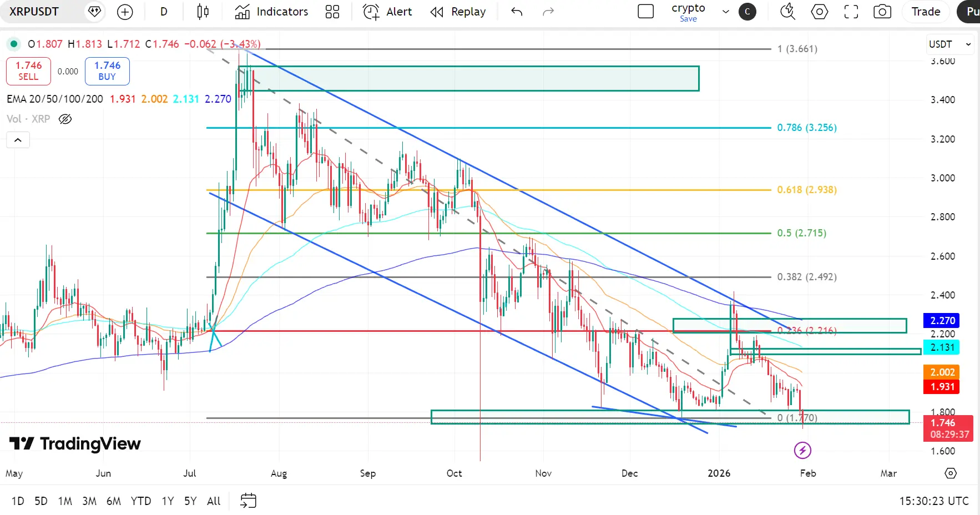Open the Indicators dialog

271,12
